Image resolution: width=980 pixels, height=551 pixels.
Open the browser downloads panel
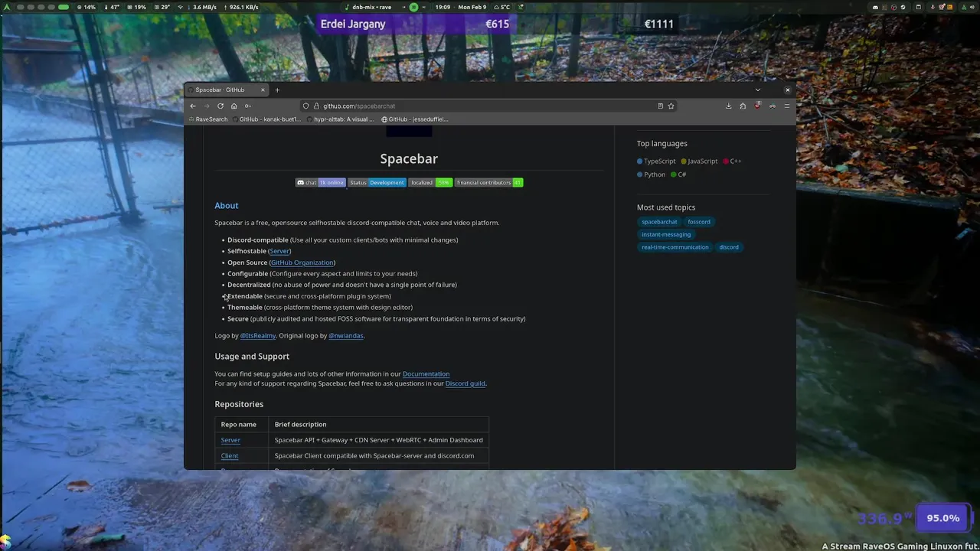click(728, 106)
